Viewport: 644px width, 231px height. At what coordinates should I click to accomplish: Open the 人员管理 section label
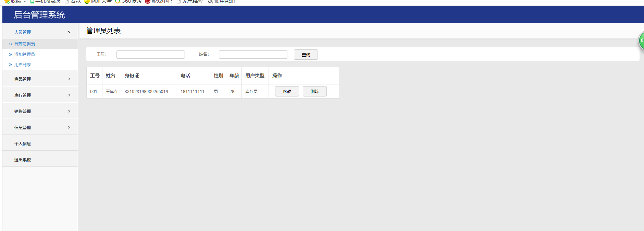coord(23,32)
